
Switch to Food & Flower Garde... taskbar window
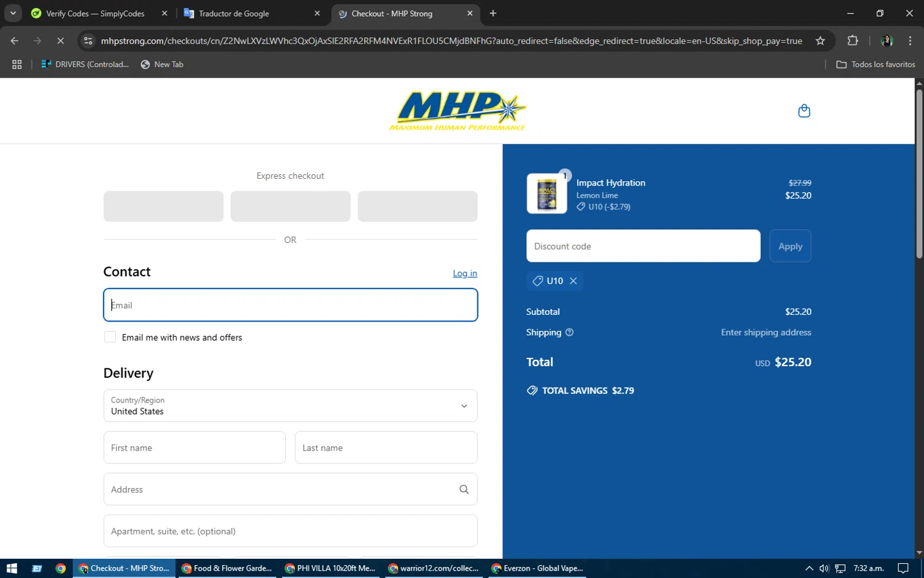pyautogui.click(x=227, y=568)
